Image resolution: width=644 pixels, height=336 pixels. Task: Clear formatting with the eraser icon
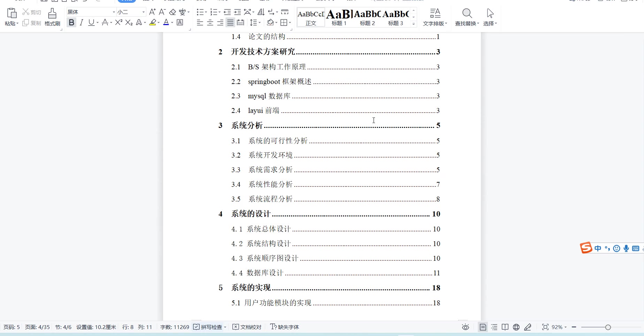pos(172,12)
